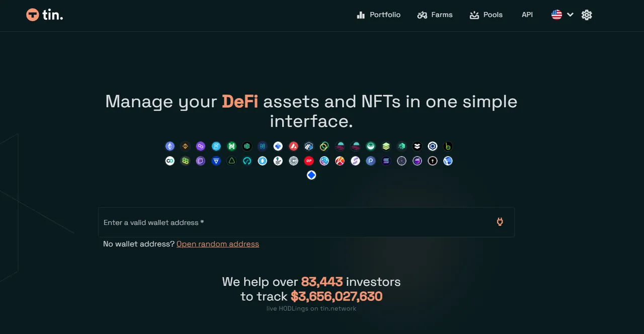The height and width of the screenshot is (334, 644).
Task: Select the purple Polygon chain icon
Action: [x=201, y=146]
